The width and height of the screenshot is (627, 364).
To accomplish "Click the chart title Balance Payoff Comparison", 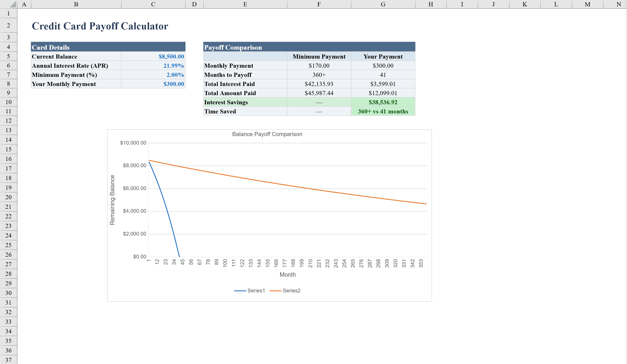I will 267,134.
